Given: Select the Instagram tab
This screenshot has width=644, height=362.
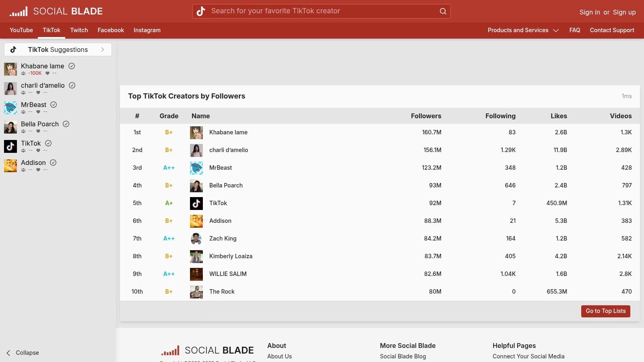Looking at the screenshot, I should click(147, 30).
